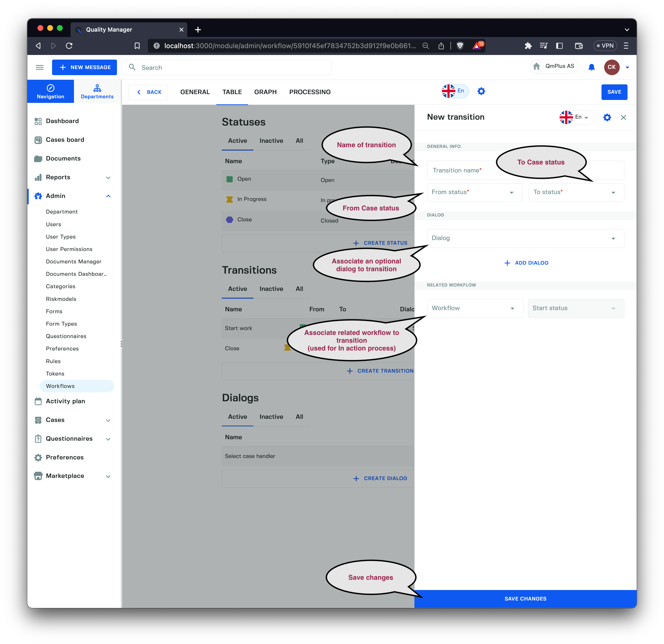Reload the page in browser
Screen dimensions: 664x644
click(x=69, y=46)
